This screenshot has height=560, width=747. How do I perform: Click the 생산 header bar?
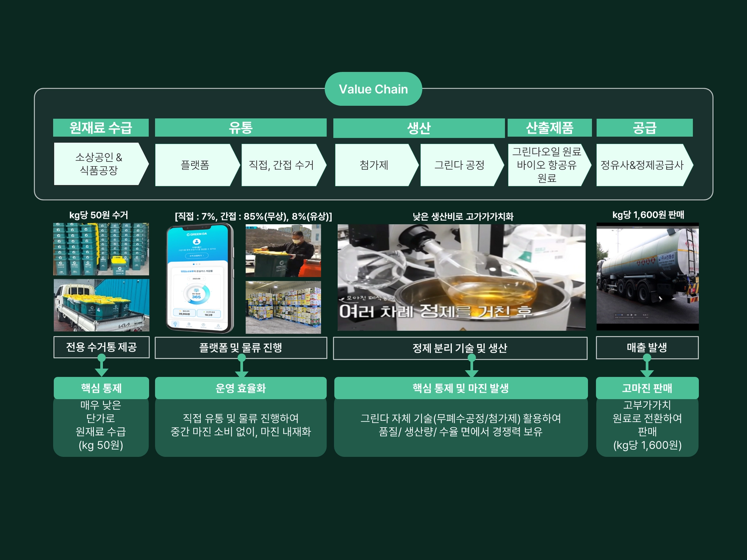click(x=419, y=128)
